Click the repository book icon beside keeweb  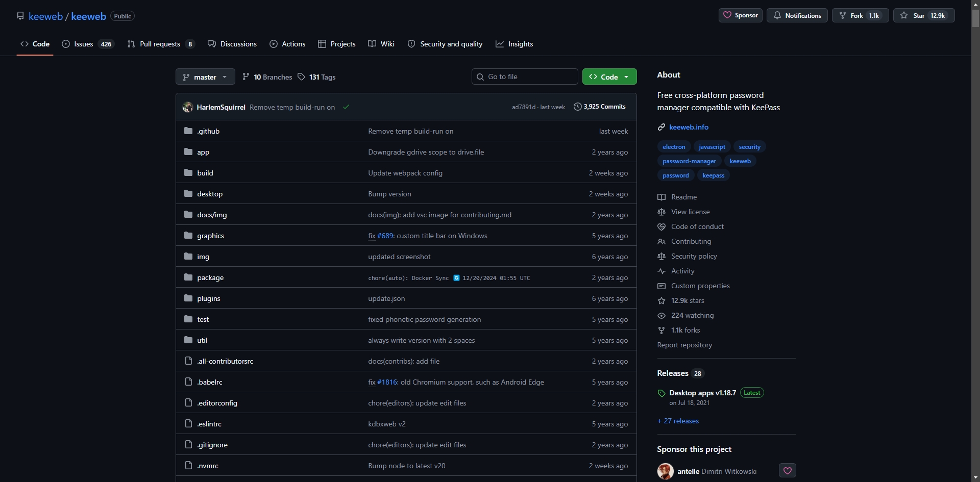click(x=20, y=16)
